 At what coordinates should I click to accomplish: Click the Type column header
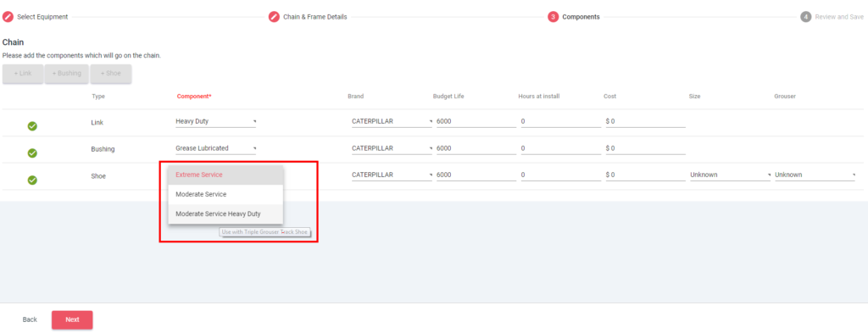coord(98,97)
